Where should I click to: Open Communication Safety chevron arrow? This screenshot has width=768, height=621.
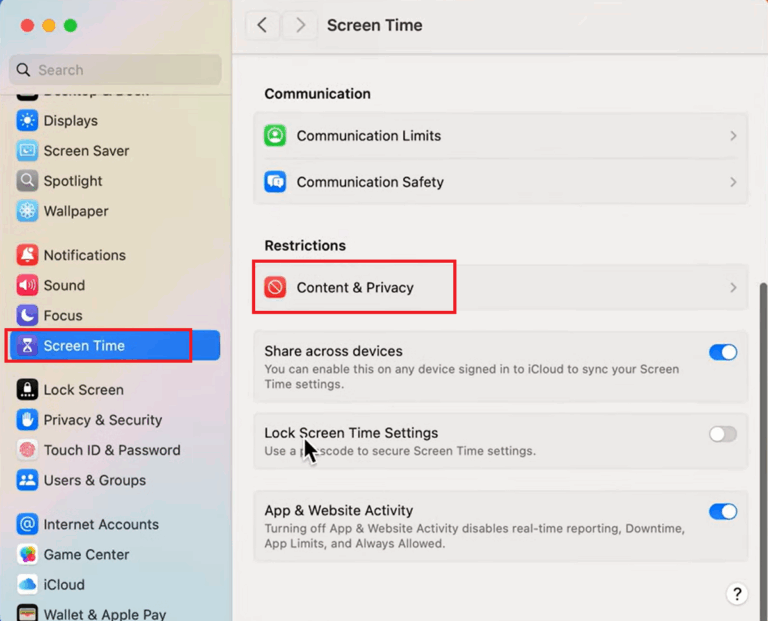[x=733, y=182]
